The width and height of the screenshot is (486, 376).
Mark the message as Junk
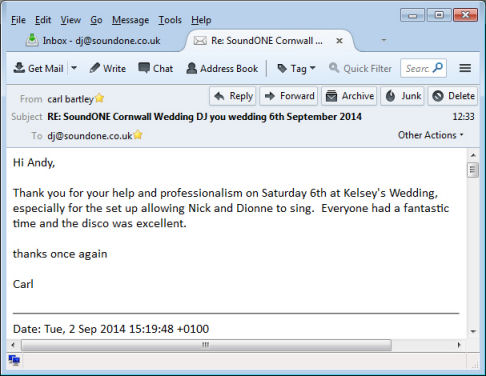[x=403, y=96]
